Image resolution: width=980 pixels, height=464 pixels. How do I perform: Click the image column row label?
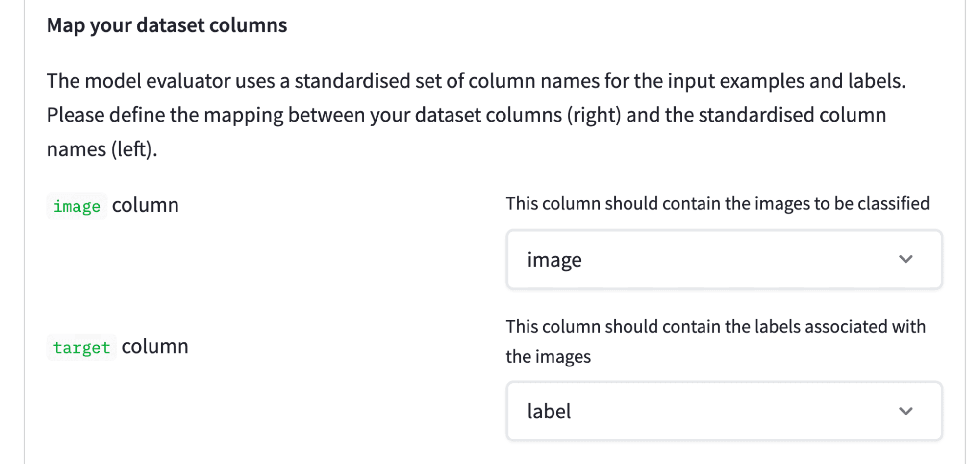114,205
